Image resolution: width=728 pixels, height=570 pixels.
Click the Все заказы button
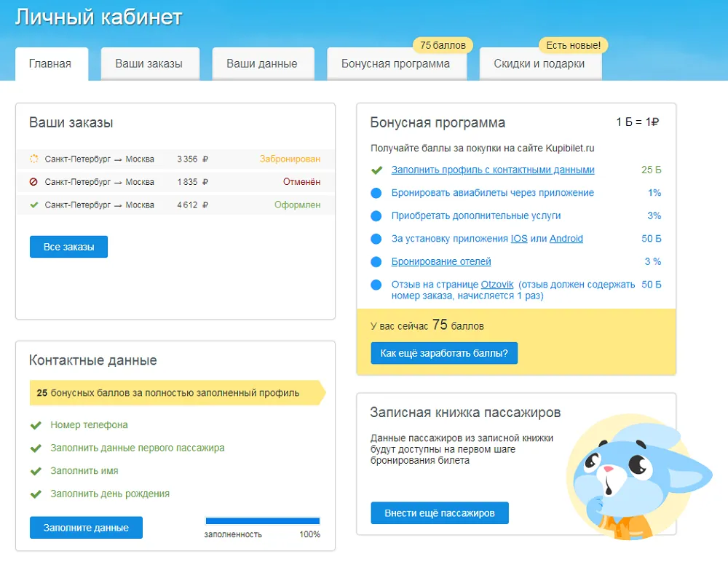tap(68, 246)
